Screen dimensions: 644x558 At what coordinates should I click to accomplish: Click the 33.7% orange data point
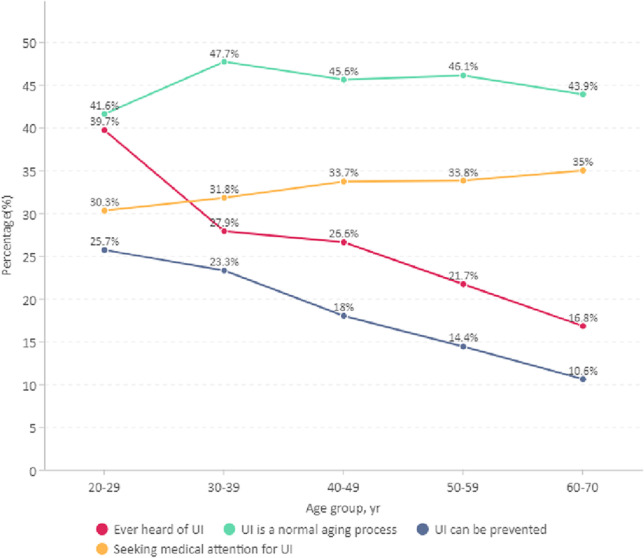tap(344, 181)
